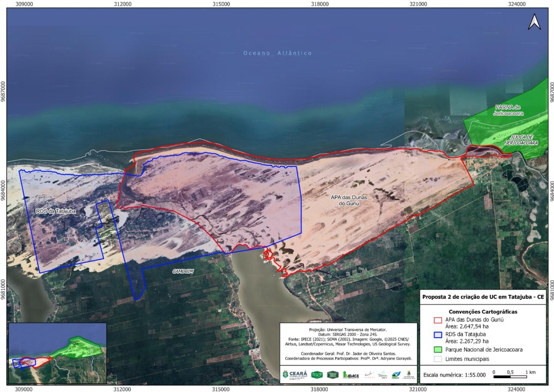Click the IDACE logo

[351, 375]
